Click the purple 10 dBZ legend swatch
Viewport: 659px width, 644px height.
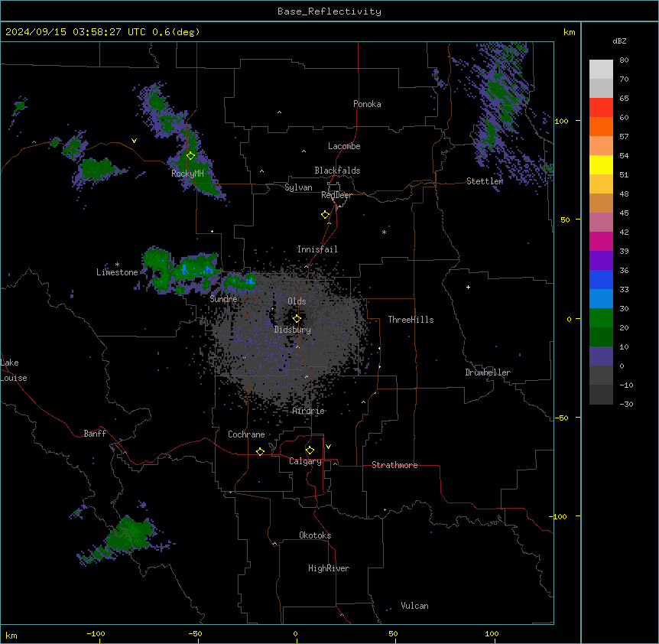pos(601,356)
